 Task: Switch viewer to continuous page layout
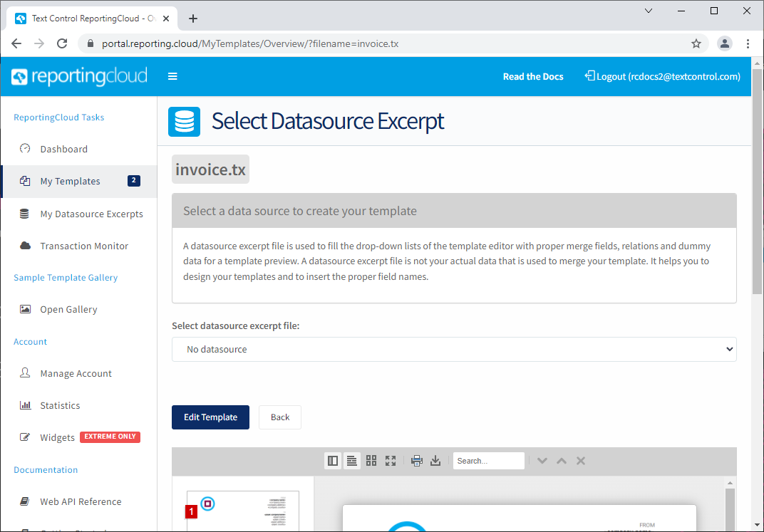pos(351,461)
